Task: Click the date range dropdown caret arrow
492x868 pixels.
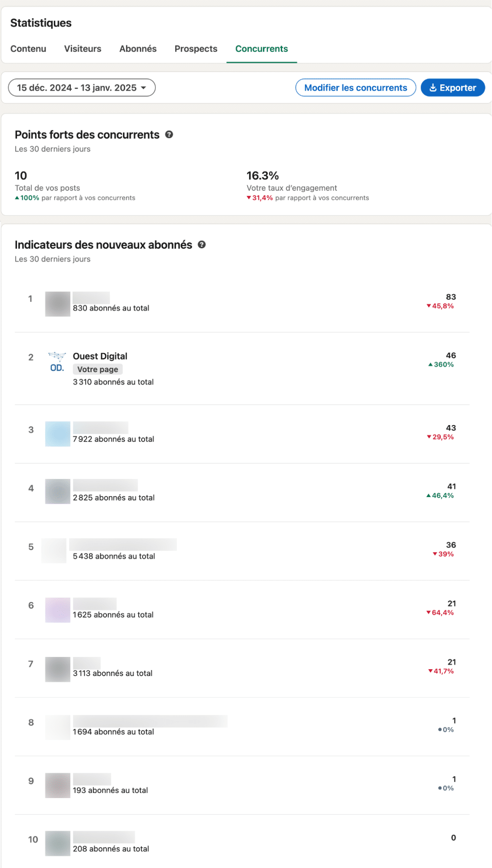Action: [143, 88]
